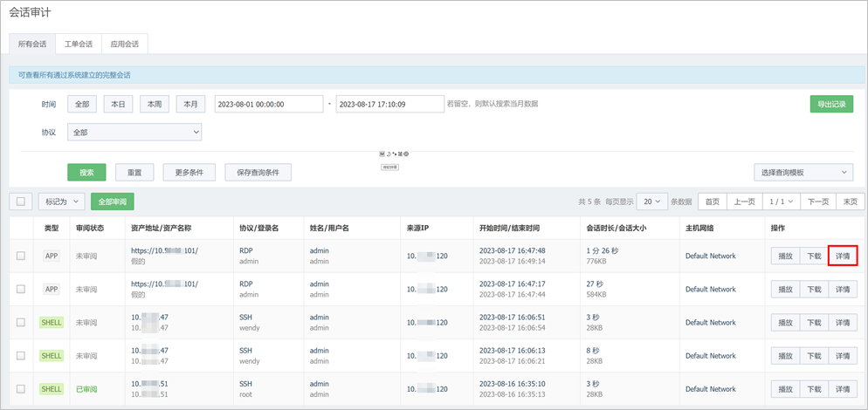Click 详情 for the first RDP session
Viewport: 868px width, 410px height.
842,256
